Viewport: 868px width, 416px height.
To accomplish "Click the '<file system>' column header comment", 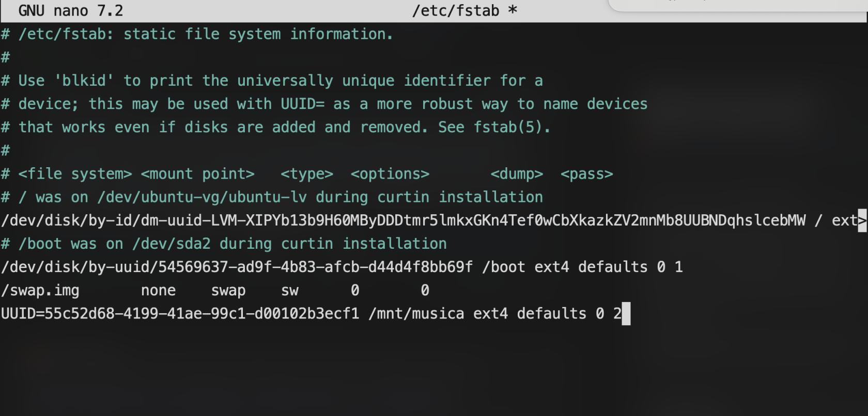I will point(75,174).
